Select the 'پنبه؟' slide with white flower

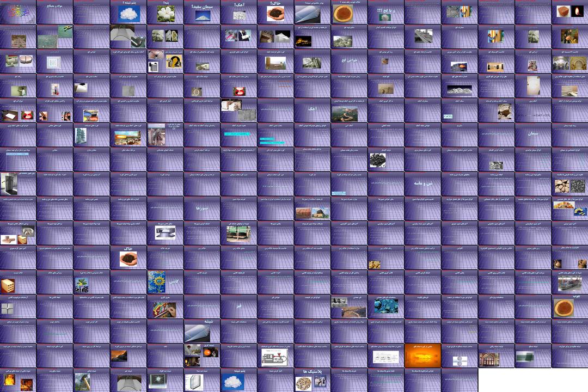coord(165,12)
